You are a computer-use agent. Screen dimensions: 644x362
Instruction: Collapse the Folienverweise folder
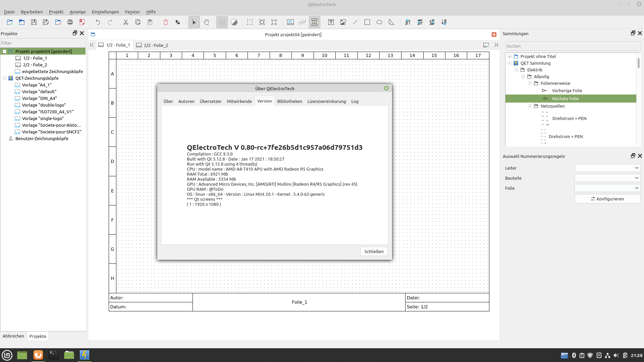click(530, 83)
